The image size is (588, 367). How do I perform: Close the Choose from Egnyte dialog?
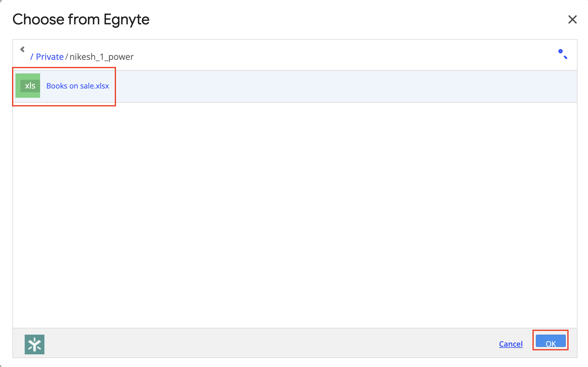[573, 19]
